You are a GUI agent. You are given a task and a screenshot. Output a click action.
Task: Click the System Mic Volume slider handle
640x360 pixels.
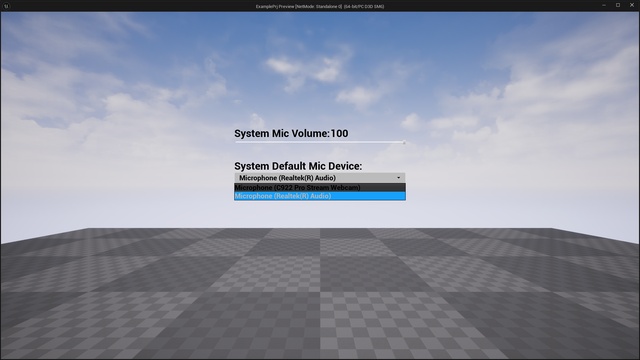pos(404,142)
